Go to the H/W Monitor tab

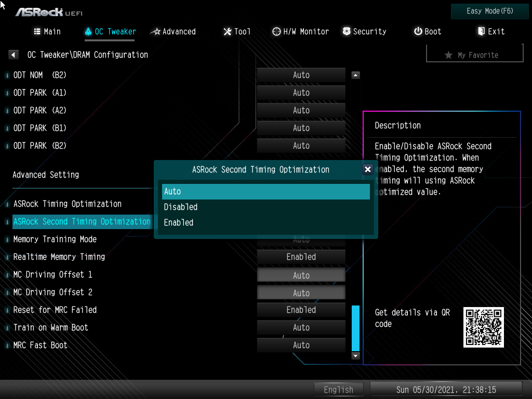[301, 32]
